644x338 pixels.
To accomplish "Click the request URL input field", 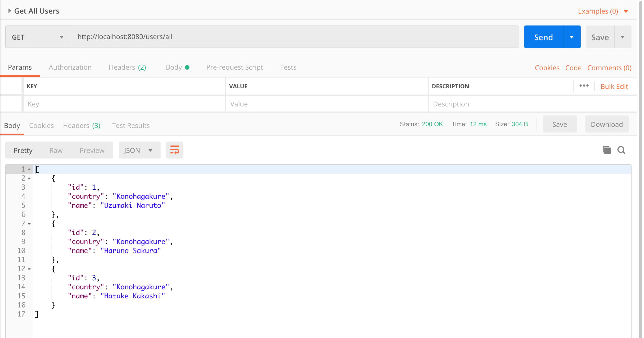I will click(x=294, y=37).
